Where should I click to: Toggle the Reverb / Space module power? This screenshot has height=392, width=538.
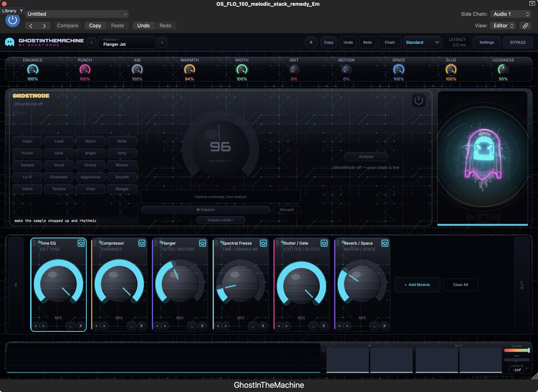tap(385, 243)
